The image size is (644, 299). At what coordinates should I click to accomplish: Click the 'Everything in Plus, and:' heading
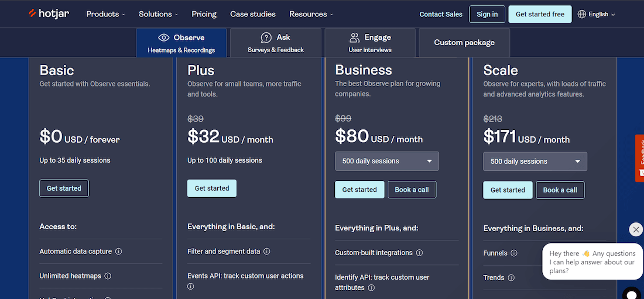pos(376,228)
